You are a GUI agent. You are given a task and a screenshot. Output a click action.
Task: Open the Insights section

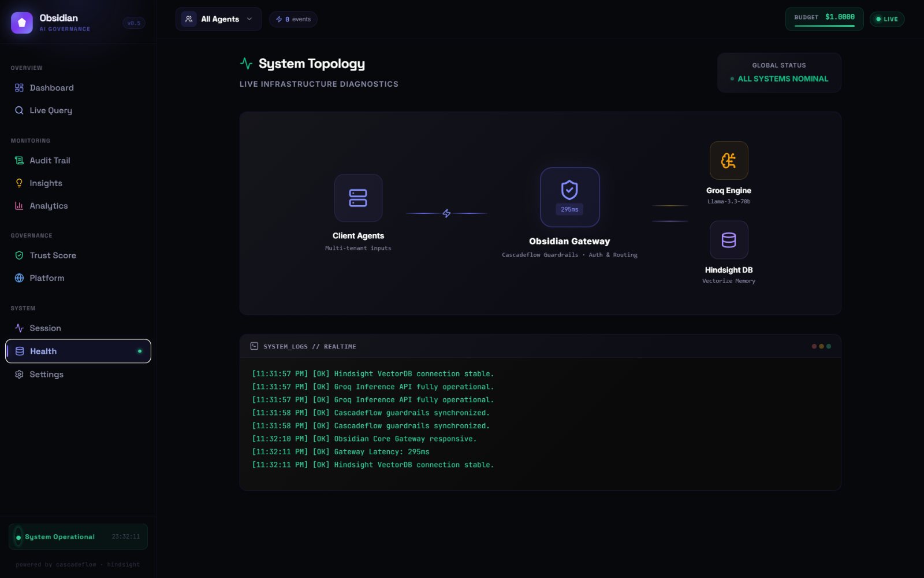point(78,183)
